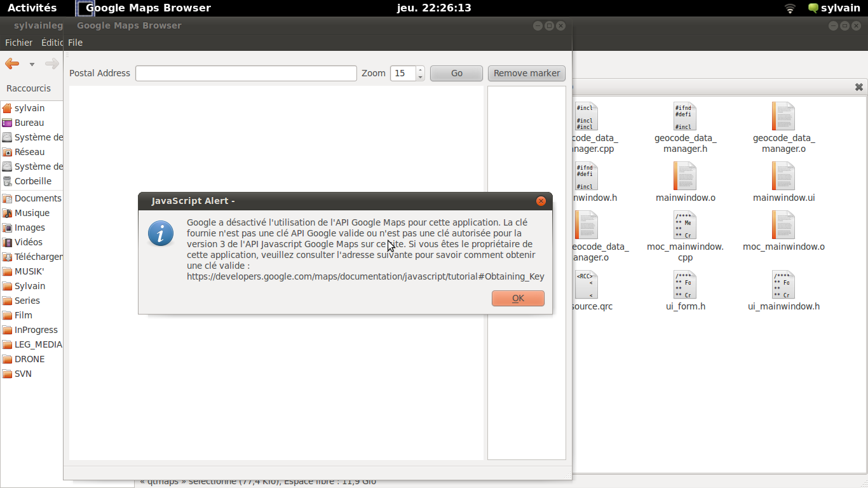The width and height of the screenshot is (868, 488).
Task: Click the Remove marker button
Action: click(527, 73)
